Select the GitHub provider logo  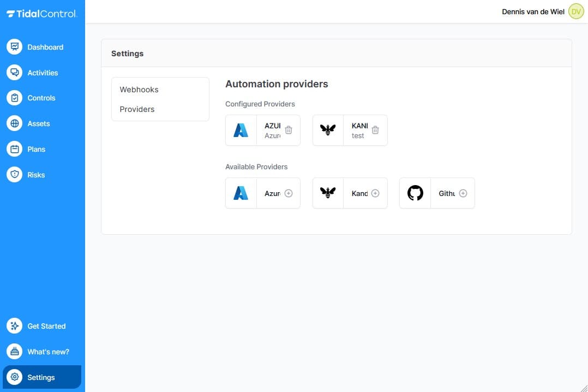(x=415, y=193)
